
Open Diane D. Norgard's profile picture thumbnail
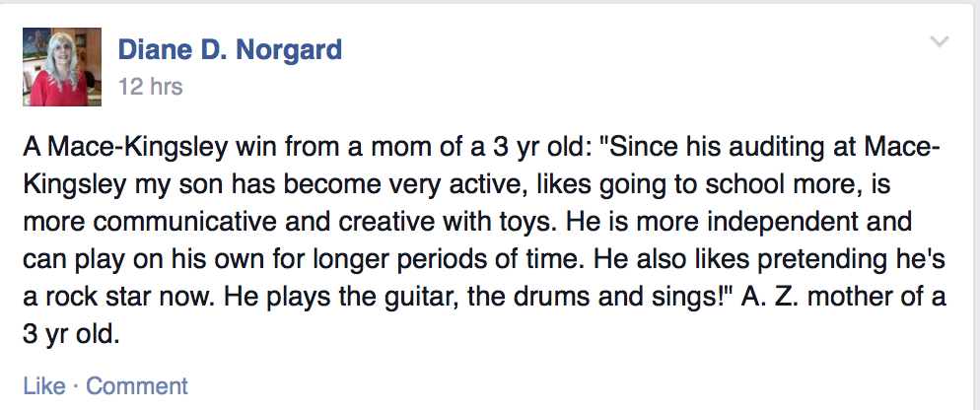coord(62,67)
